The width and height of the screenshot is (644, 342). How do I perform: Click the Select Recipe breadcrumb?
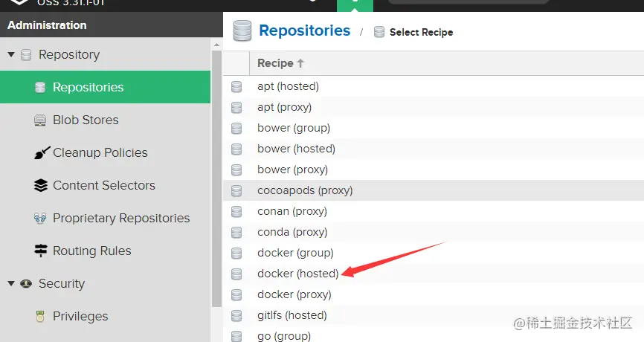tap(421, 32)
